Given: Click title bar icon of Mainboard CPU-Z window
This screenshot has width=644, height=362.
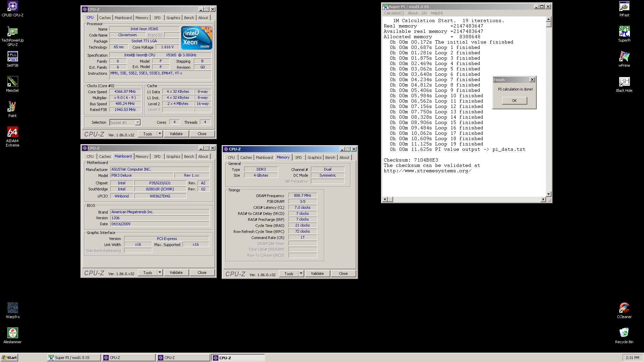Looking at the screenshot, I should pyautogui.click(x=85, y=148).
